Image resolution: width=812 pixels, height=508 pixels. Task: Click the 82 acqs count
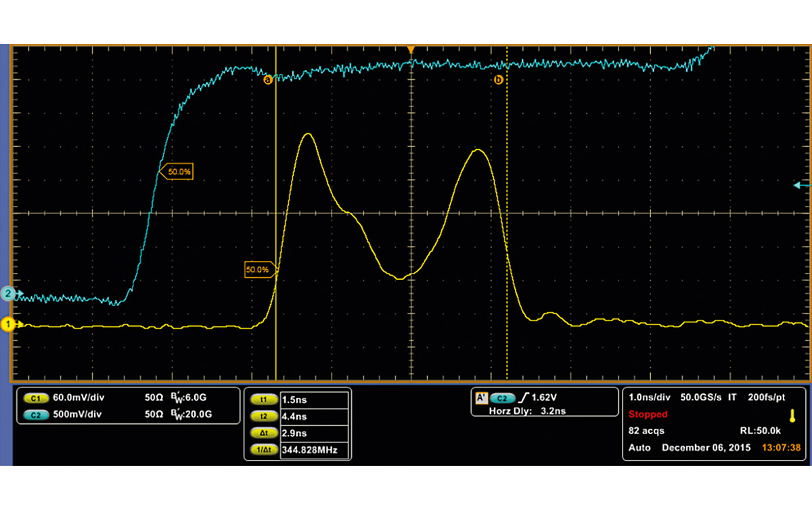(x=648, y=430)
